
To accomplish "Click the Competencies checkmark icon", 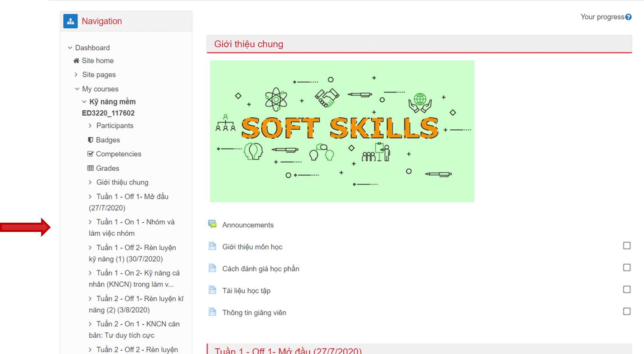I will 91,154.
